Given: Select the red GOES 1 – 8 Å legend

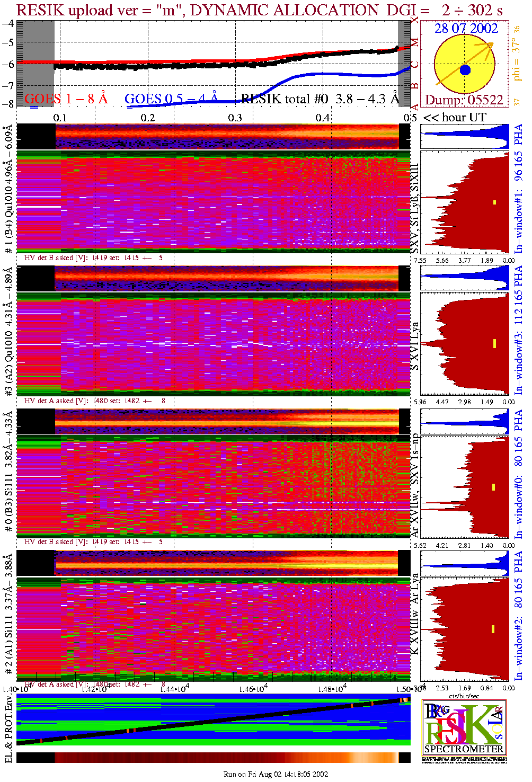Looking at the screenshot, I should [x=66, y=99].
